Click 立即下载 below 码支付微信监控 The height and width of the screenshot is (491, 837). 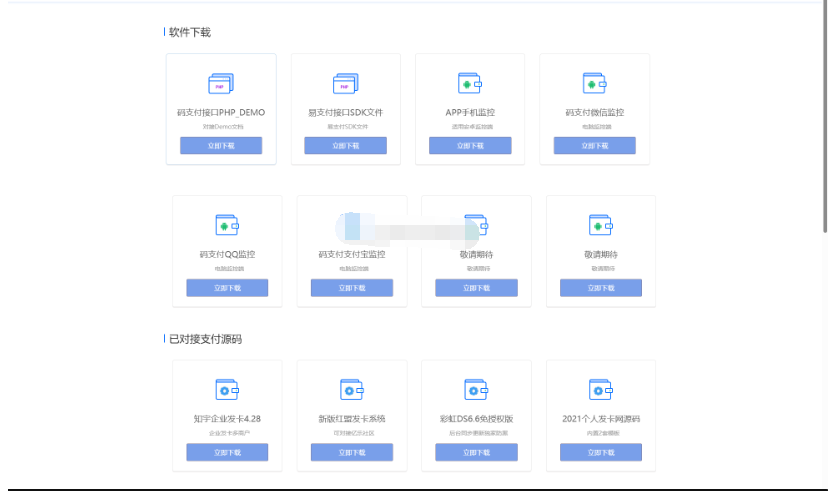(594, 146)
